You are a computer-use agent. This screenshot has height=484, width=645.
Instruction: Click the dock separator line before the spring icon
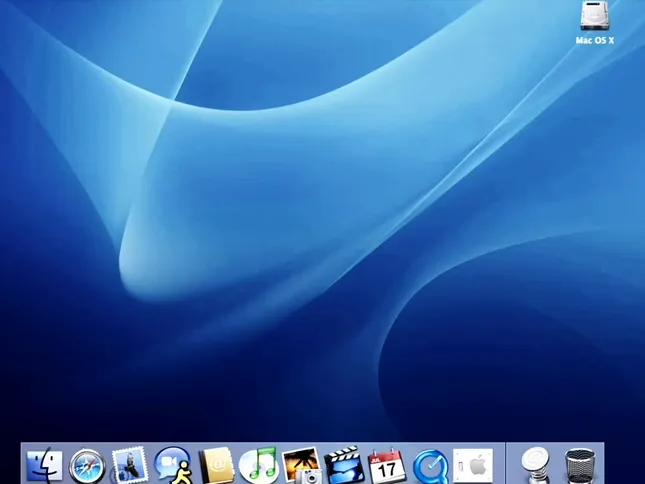506,465
